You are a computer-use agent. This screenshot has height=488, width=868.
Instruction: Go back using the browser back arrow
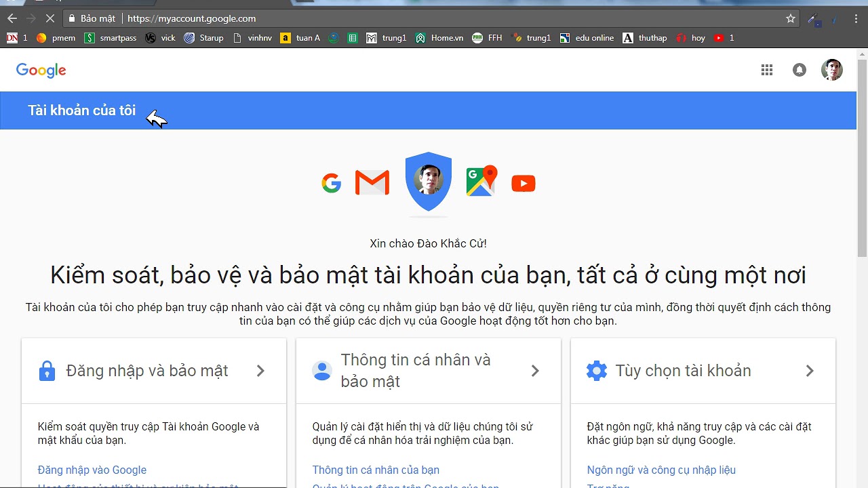12,18
